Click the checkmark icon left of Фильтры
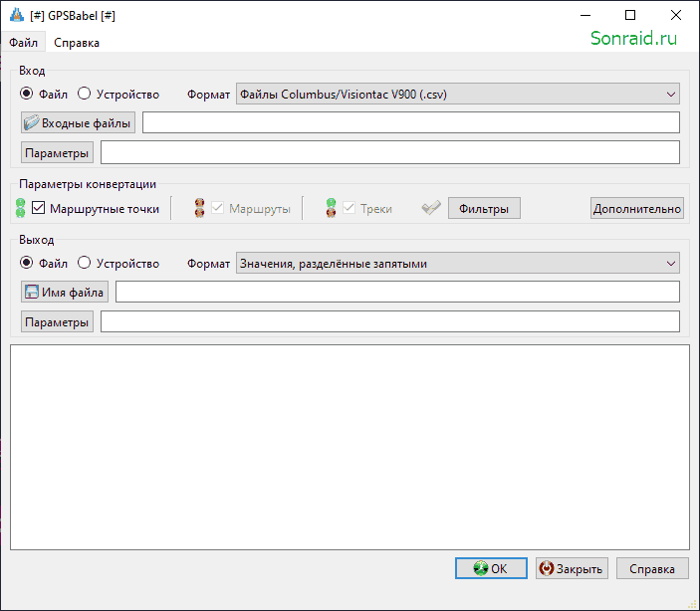700x611 pixels. tap(431, 208)
